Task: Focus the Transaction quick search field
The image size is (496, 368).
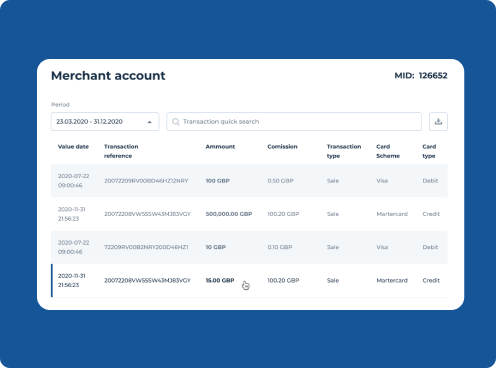Action: (x=294, y=121)
